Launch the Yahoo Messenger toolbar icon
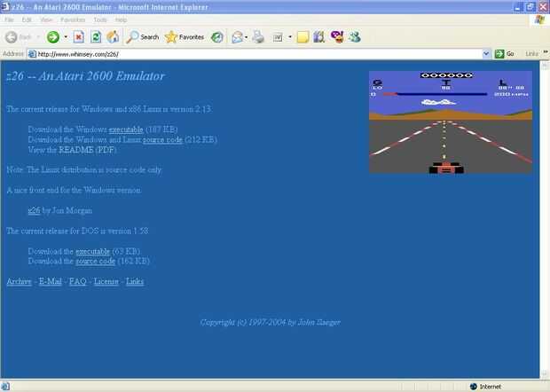Image resolution: width=550 pixels, height=392 pixels. pyautogui.click(x=337, y=37)
